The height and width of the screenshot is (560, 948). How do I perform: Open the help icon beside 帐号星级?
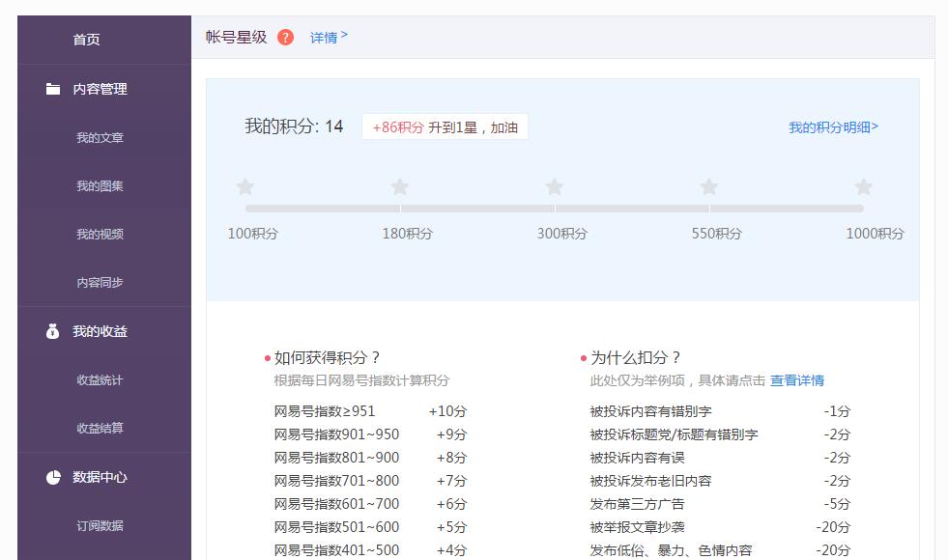pos(284,36)
